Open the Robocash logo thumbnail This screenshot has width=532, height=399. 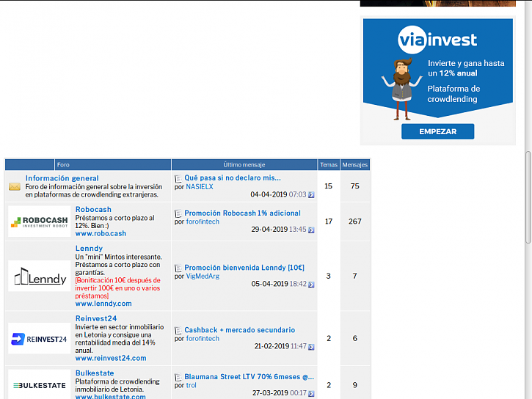coord(40,222)
